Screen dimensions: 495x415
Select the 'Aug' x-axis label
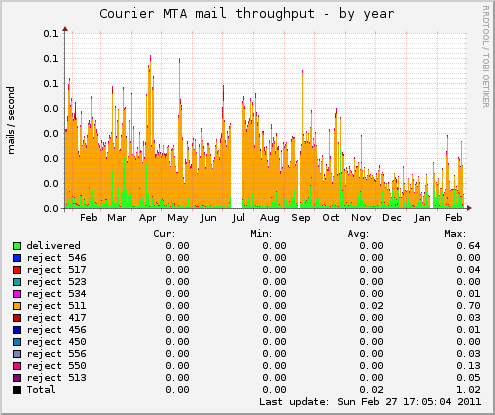270,219
